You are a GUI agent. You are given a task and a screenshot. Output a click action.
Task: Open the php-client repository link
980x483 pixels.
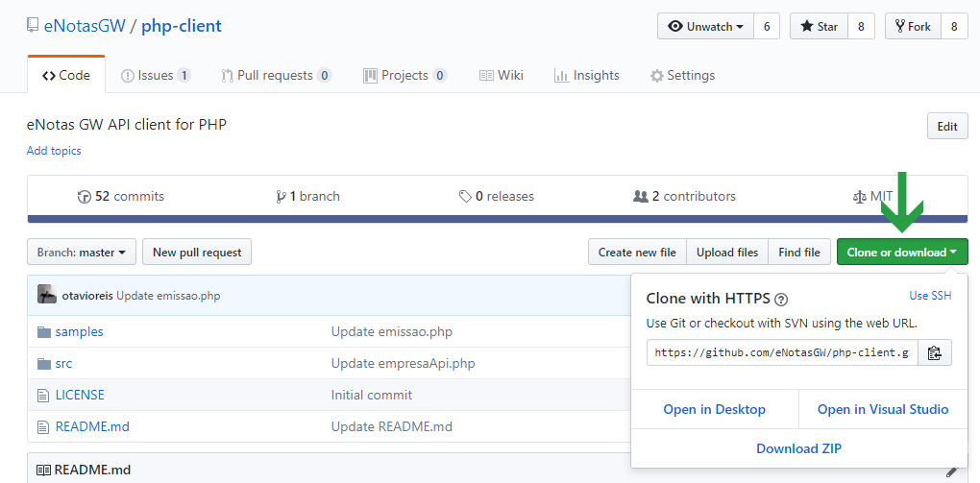(182, 26)
